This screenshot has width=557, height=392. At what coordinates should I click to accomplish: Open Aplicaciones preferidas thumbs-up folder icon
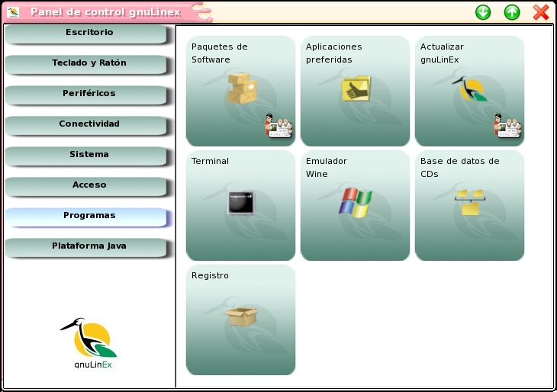coord(355,89)
